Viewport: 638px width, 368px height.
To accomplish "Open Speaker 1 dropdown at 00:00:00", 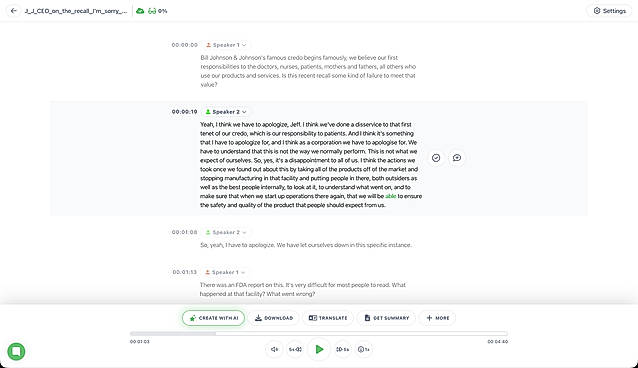I will pos(226,45).
